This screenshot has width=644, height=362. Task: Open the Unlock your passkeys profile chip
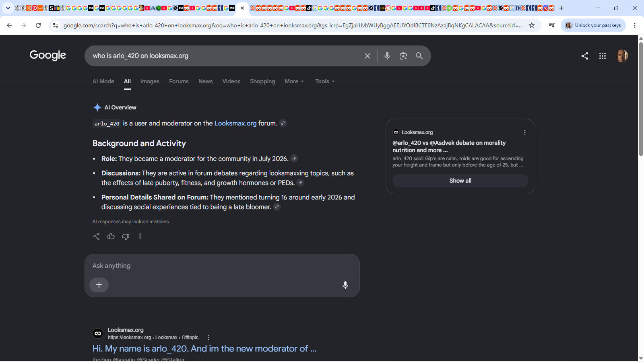click(593, 25)
